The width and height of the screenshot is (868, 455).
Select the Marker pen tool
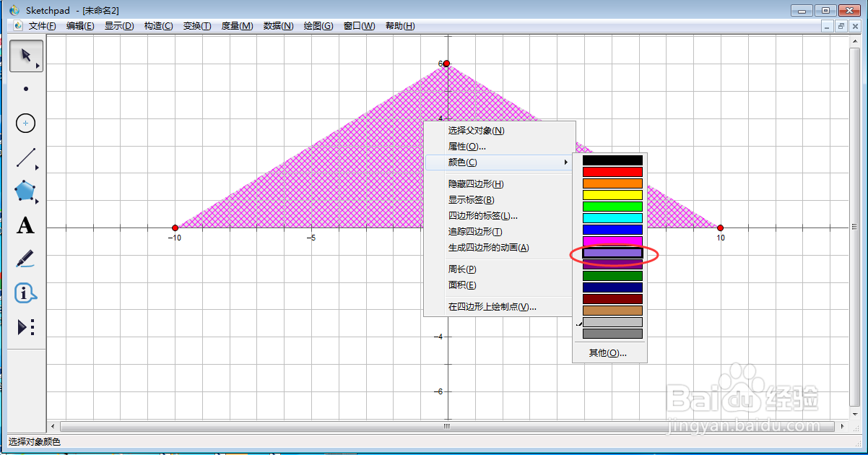(x=25, y=259)
